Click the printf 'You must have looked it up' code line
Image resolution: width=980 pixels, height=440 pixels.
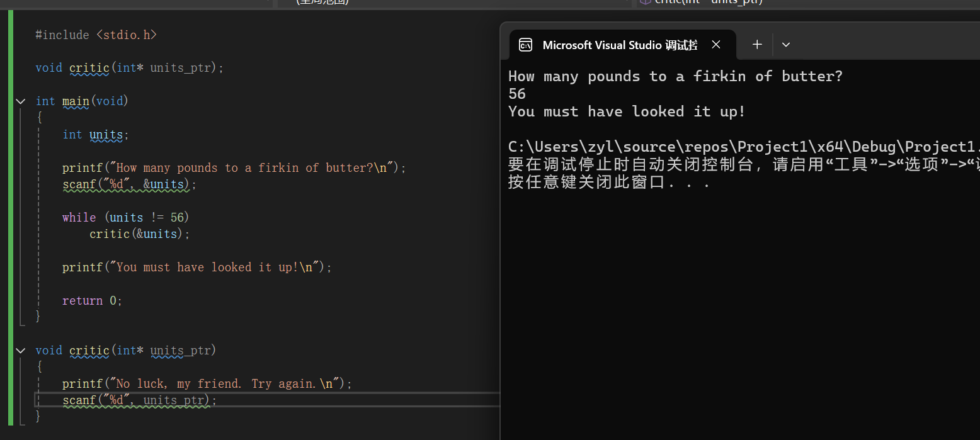(x=197, y=268)
